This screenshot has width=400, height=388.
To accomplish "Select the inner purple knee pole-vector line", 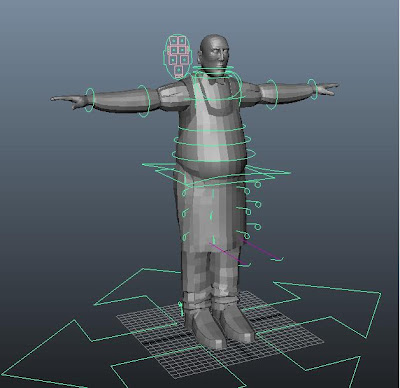I will [229, 254].
